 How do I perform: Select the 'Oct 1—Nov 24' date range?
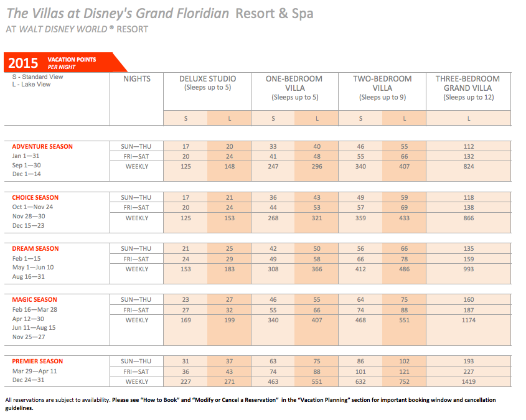(x=32, y=207)
